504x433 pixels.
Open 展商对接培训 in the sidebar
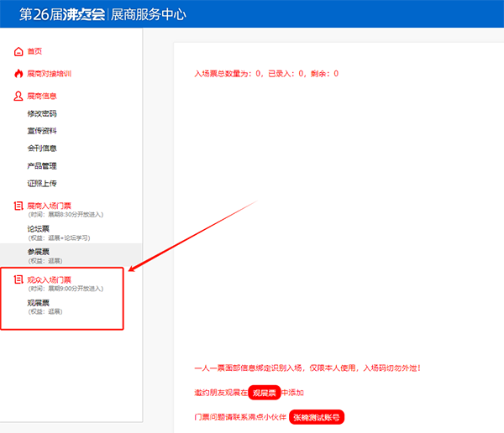[x=49, y=74]
